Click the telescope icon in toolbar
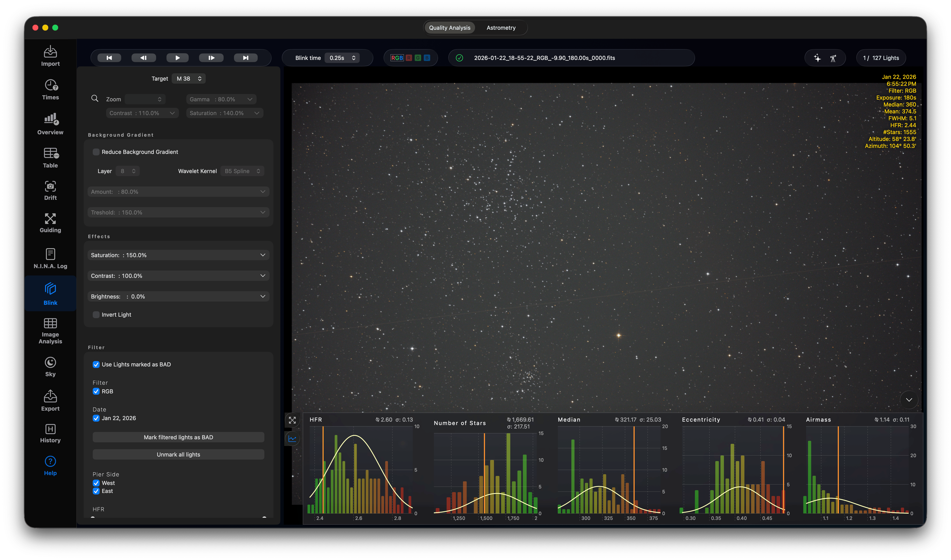The height and width of the screenshot is (560, 951). [x=833, y=58]
